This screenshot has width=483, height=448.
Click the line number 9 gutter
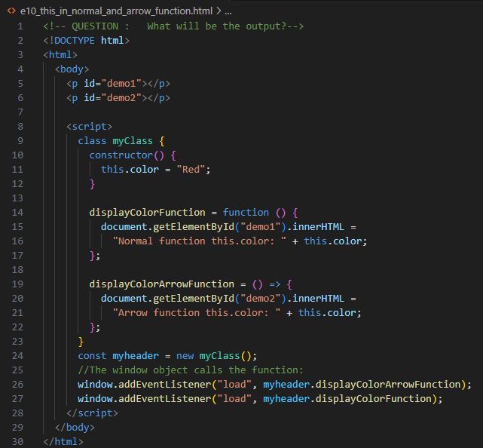20,141
